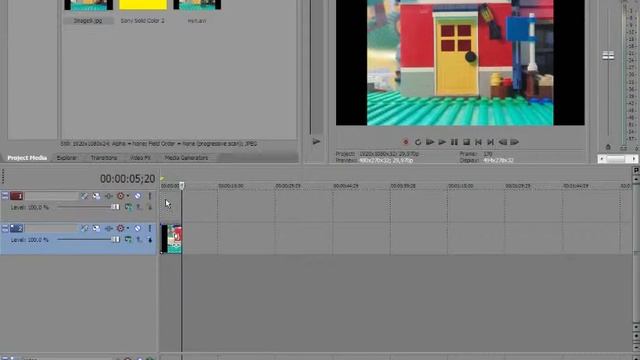
Task: Click the lock icon below master fader
Action: point(608,147)
